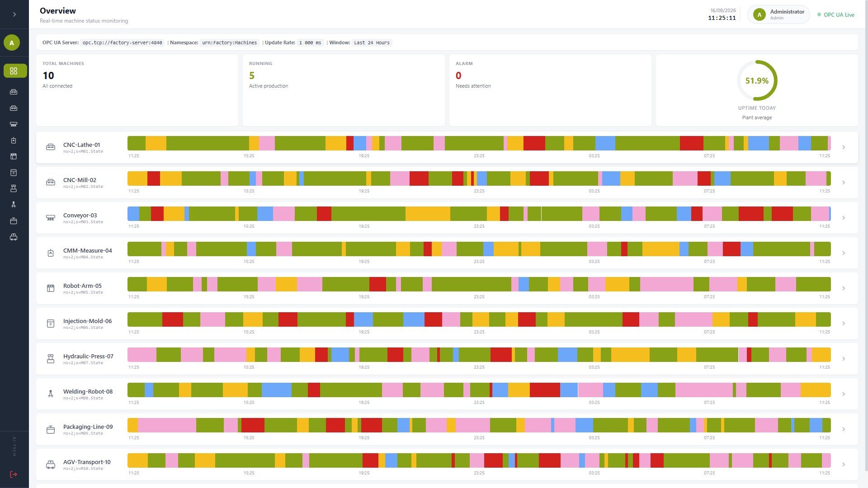Click the logout icon at sidebar bottom
This screenshot has height=488, width=868.
coord(14,474)
